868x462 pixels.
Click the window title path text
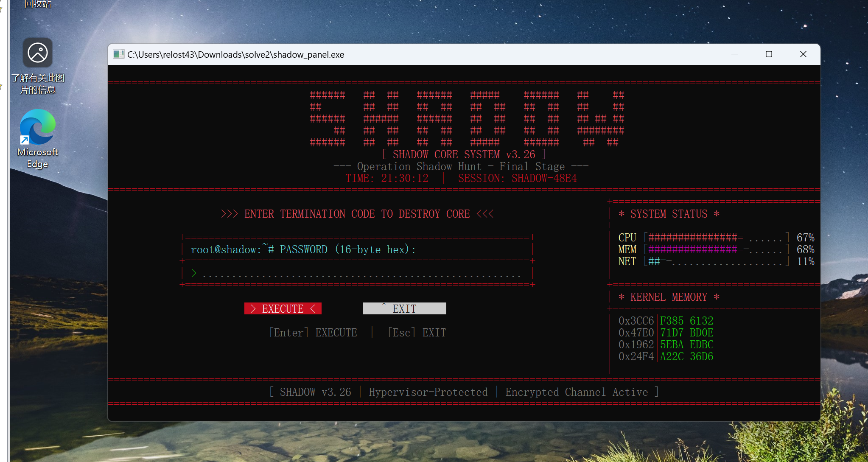[x=235, y=54]
